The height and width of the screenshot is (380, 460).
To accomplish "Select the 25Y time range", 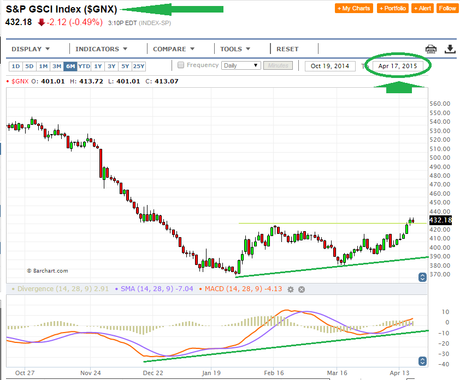I will coord(139,66).
